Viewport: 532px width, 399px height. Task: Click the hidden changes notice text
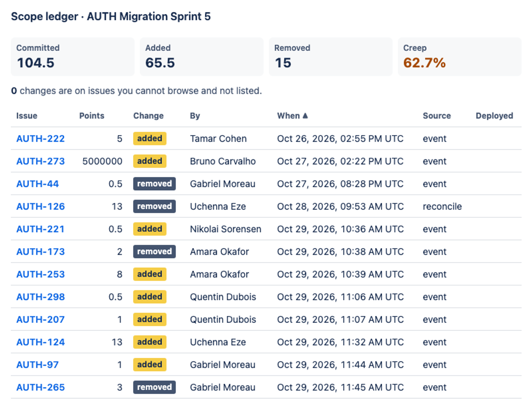coord(137,91)
